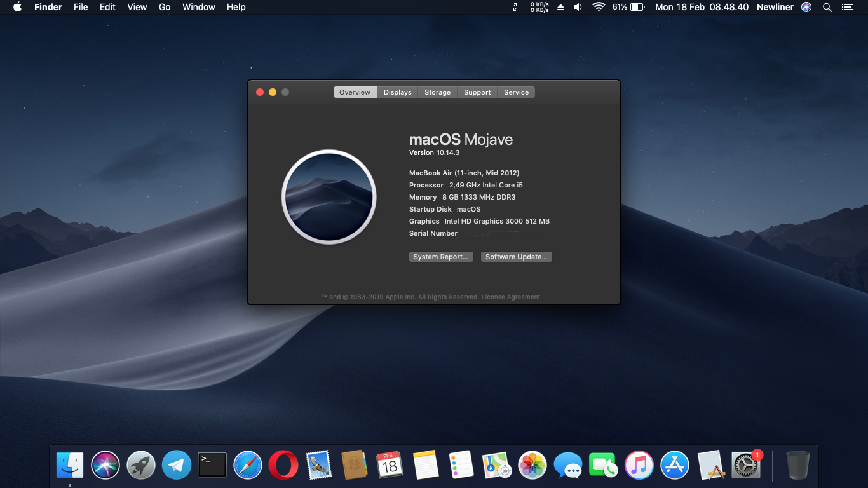Click the macOS Mojave logo image
Viewport: 868px width, 488px height.
click(329, 197)
